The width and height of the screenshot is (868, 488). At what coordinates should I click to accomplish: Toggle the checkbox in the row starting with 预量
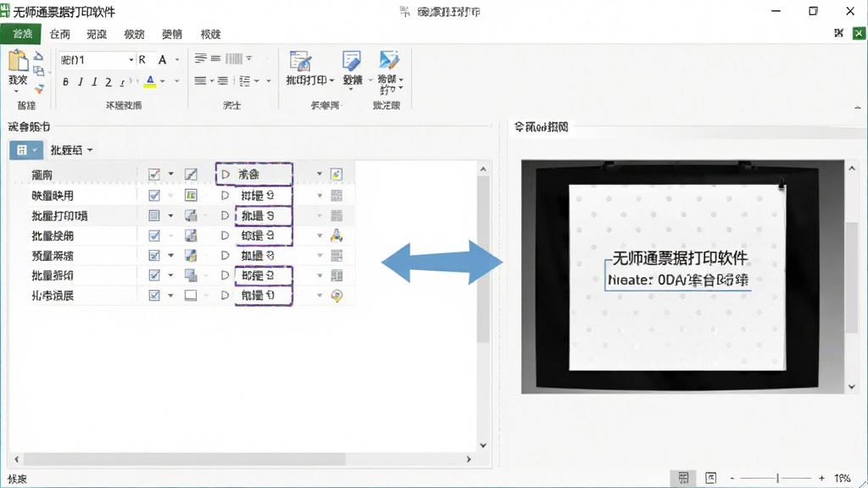pyautogui.click(x=154, y=256)
